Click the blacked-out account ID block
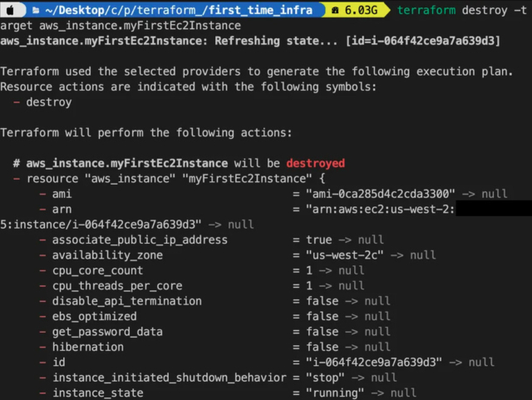 pyautogui.click(x=494, y=208)
